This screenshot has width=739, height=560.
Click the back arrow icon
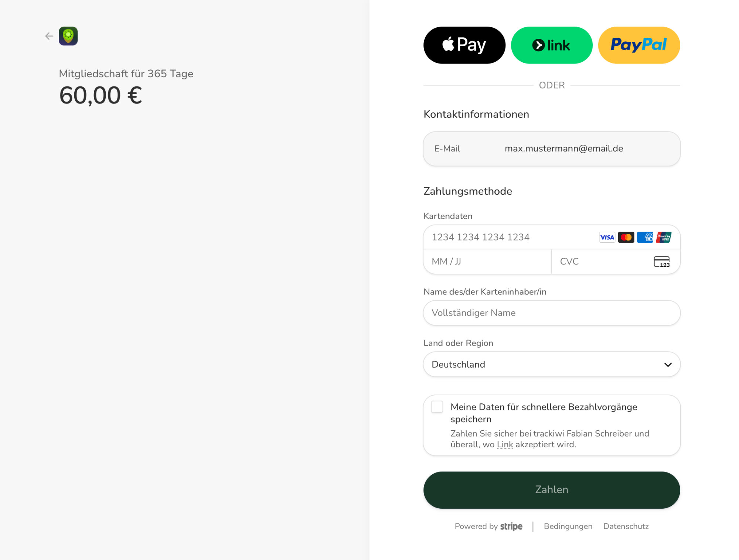pyautogui.click(x=49, y=36)
